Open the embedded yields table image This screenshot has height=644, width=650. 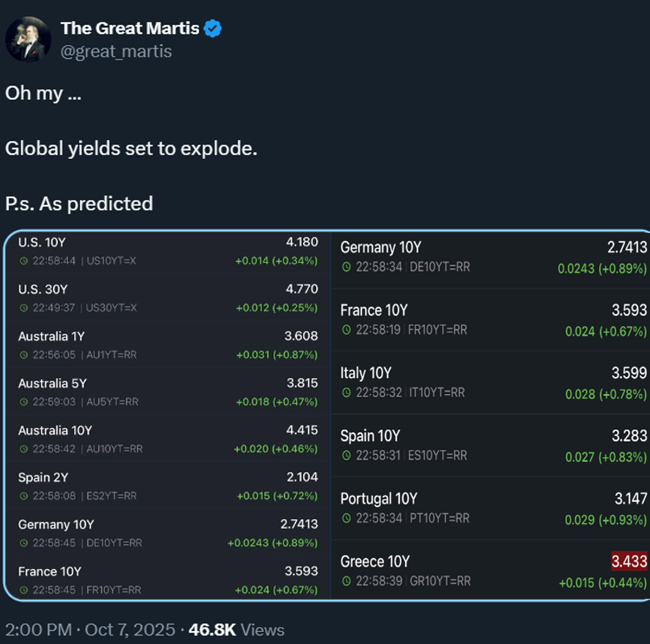click(x=326, y=415)
